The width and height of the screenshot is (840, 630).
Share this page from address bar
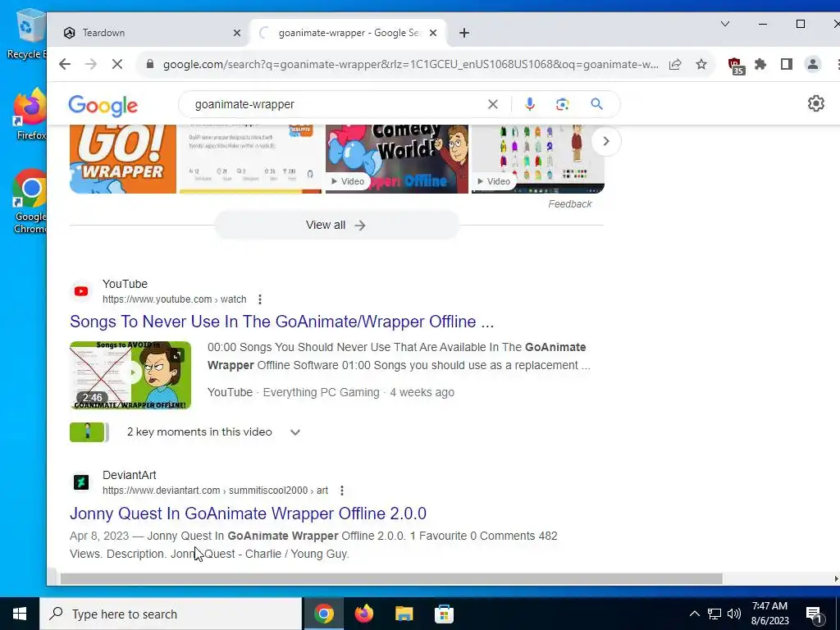(675, 64)
